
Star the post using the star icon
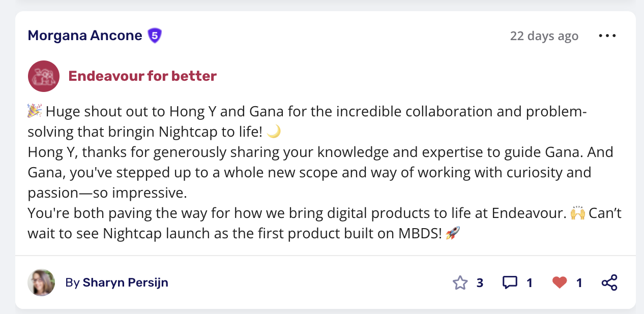(x=460, y=282)
